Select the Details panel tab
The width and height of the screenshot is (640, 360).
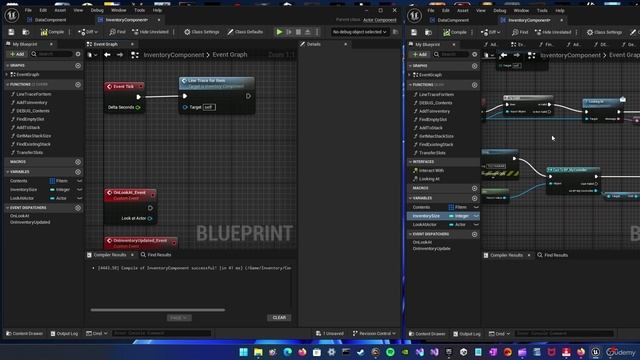point(313,44)
